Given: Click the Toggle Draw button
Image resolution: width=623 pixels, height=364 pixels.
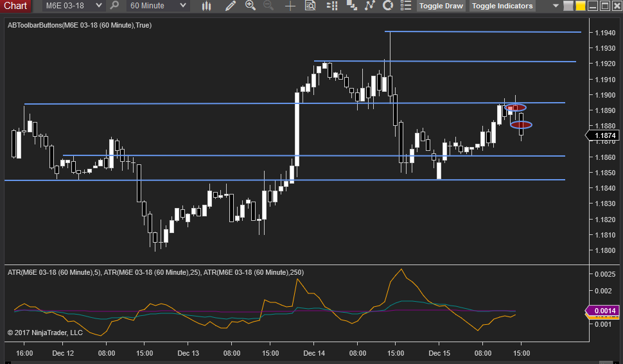Looking at the screenshot, I should pyautogui.click(x=441, y=6).
